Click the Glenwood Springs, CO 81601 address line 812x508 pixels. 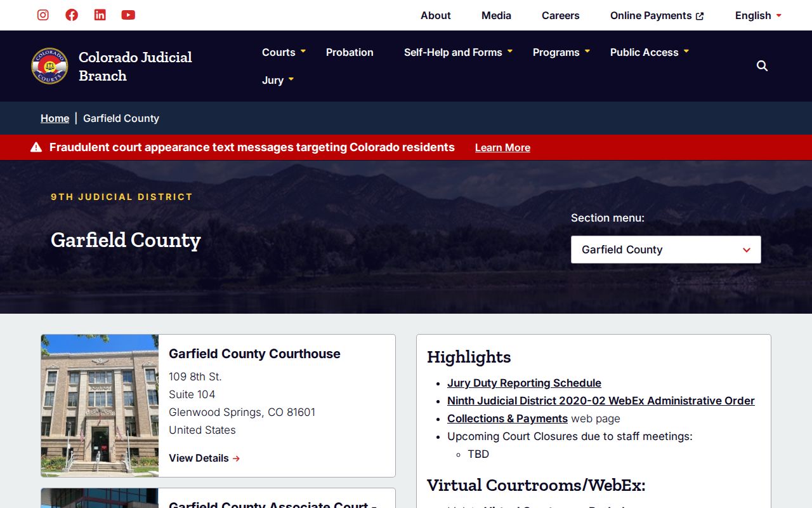pyautogui.click(x=242, y=412)
